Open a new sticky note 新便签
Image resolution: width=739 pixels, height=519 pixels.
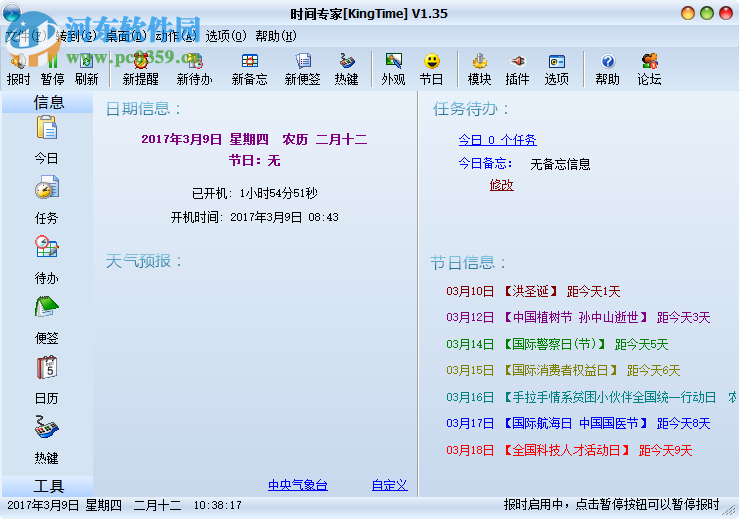point(303,69)
